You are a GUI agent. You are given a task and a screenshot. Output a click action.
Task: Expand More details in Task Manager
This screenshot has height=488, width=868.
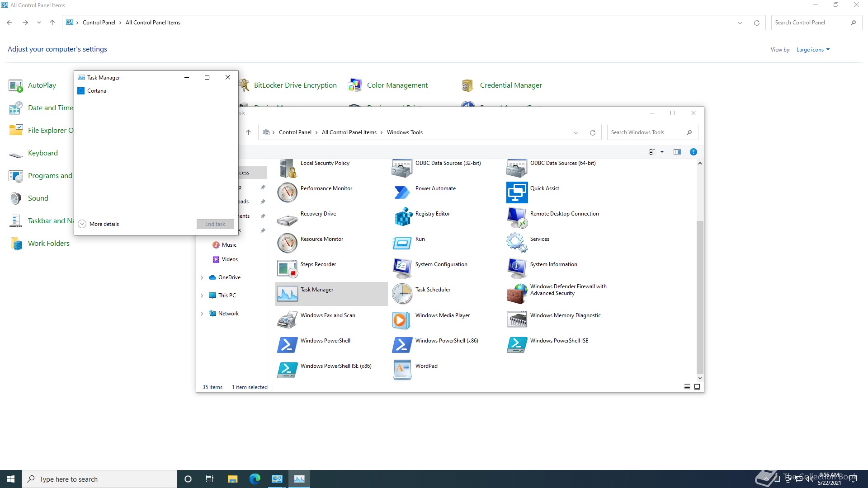click(x=99, y=224)
